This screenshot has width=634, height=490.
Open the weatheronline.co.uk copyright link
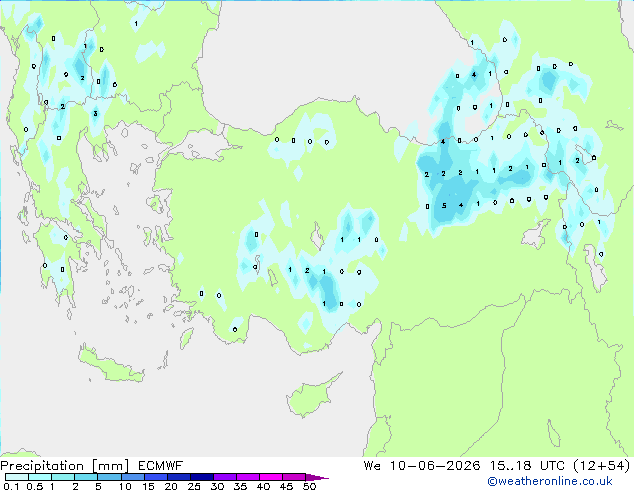coord(550,481)
